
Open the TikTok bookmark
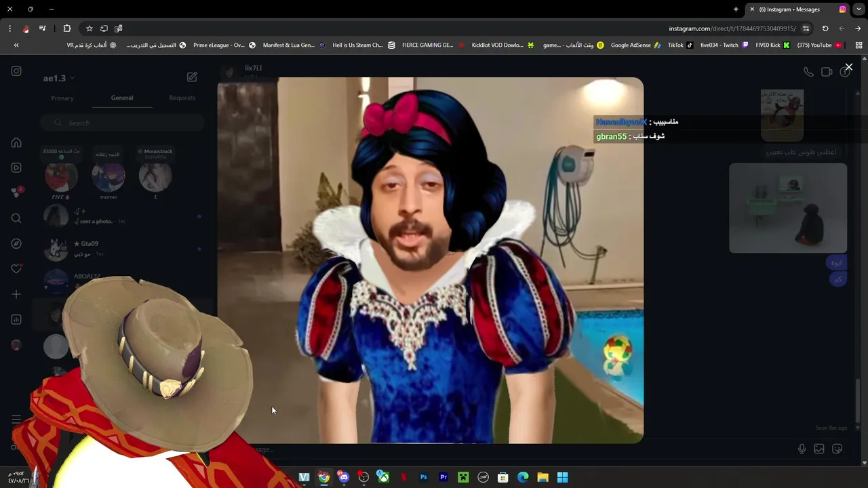680,45
